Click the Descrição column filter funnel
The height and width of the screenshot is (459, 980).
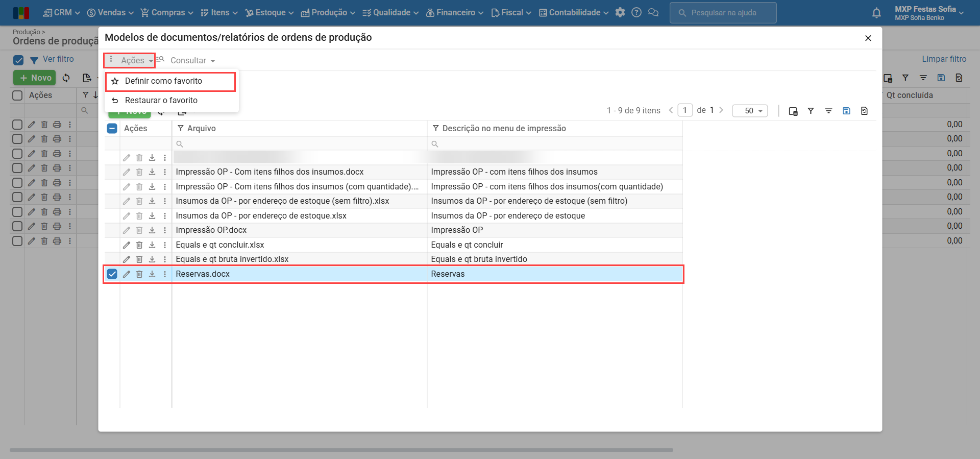point(435,128)
